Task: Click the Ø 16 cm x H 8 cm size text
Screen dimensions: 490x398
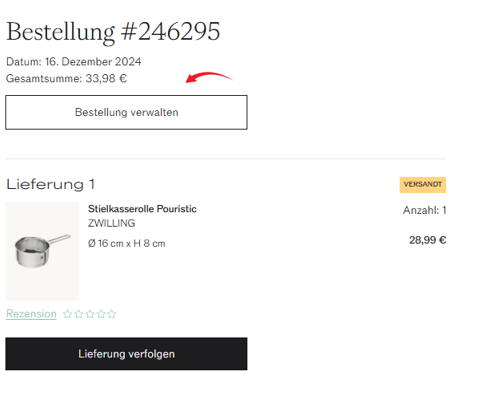Action: [127, 244]
